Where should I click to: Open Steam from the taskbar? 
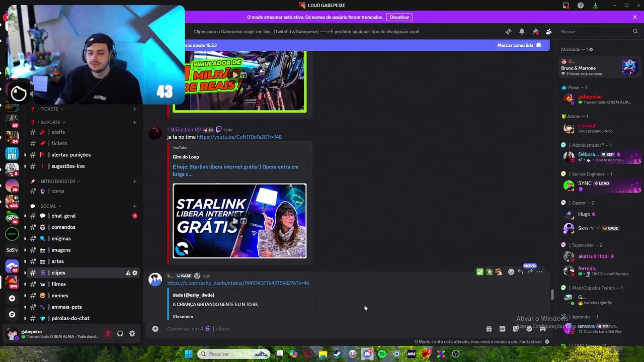338,354
